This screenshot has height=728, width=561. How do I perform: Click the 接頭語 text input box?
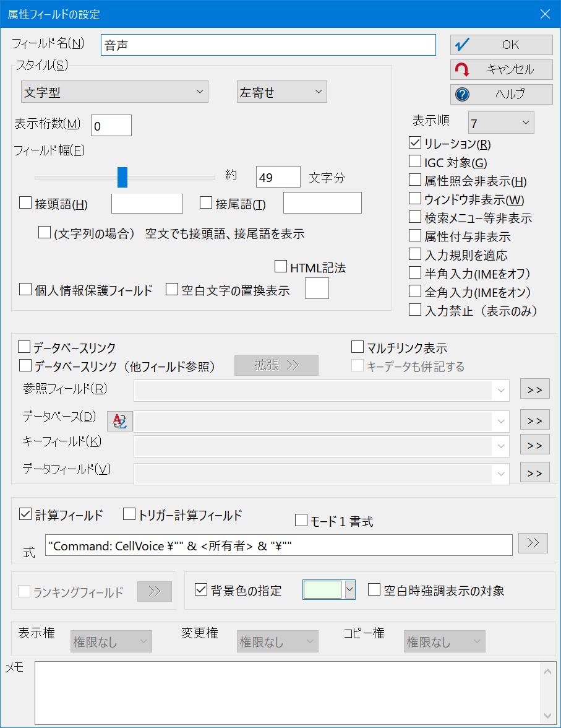tap(147, 203)
